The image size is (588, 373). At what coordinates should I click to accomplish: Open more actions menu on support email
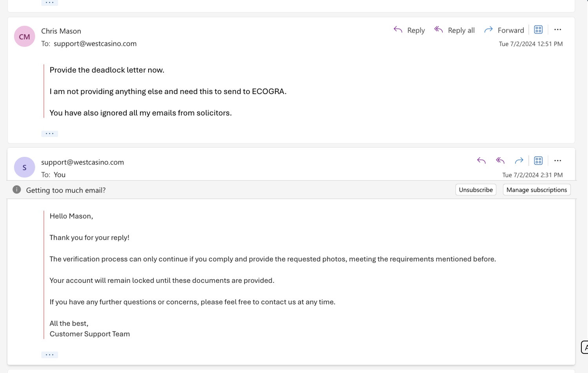pos(557,161)
